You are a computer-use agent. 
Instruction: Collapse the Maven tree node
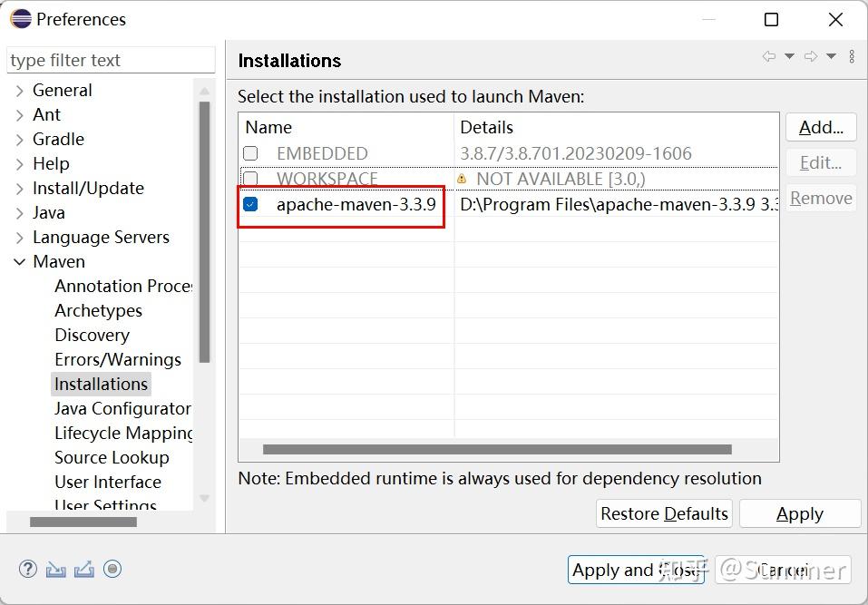pyautogui.click(x=19, y=262)
